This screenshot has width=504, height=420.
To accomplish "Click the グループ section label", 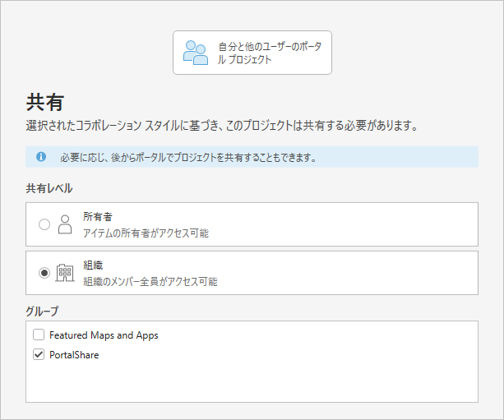I will point(44,311).
